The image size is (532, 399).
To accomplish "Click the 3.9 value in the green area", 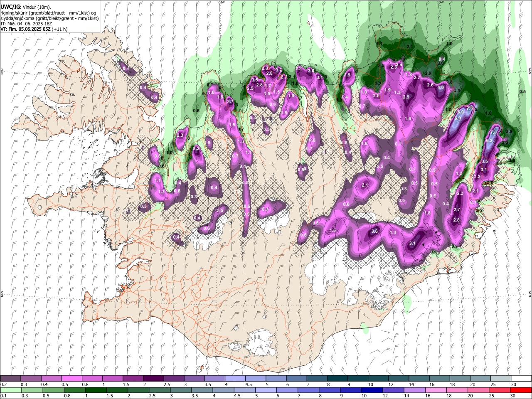I will [x=509, y=131].
